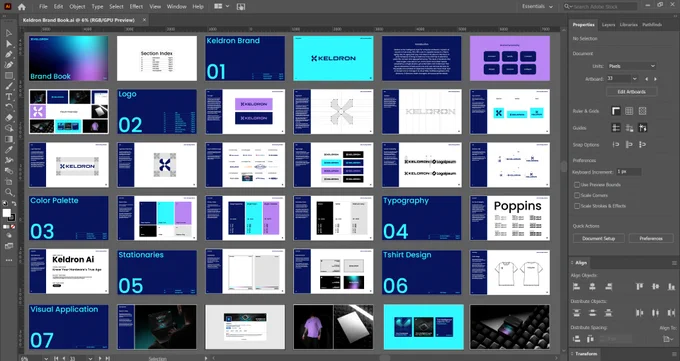Click the Preferences quick action button
The image size is (680, 361).
coord(651,238)
